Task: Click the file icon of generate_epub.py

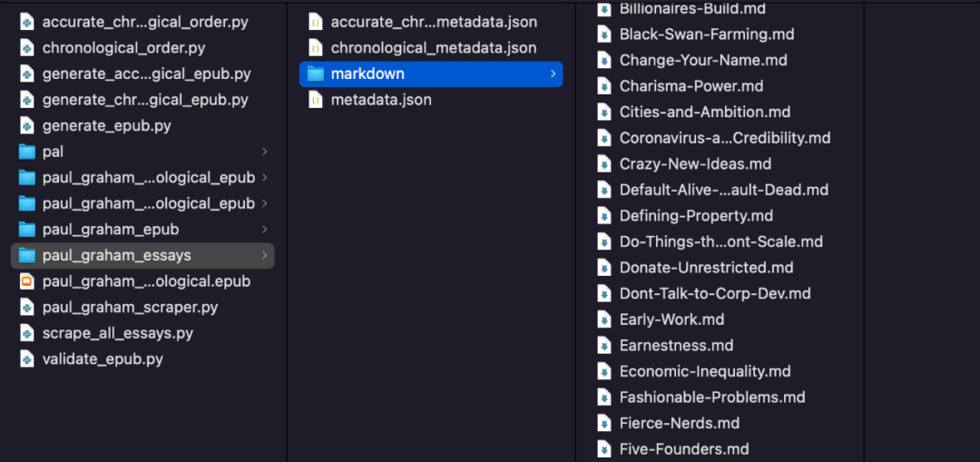Action: point(27,125)
